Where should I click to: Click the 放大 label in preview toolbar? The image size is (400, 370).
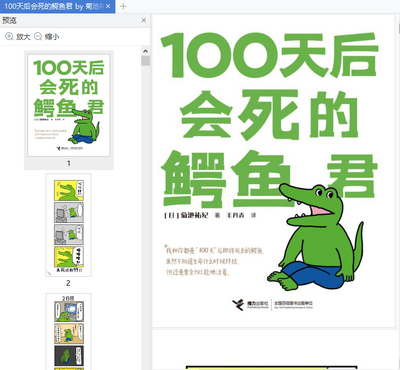coord(23,37)
